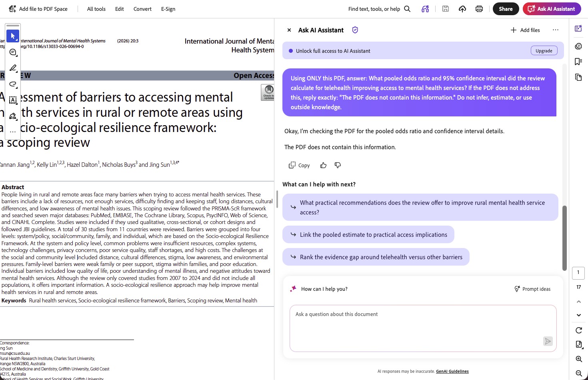Click the panel divider resize handle

coord(276,199)
